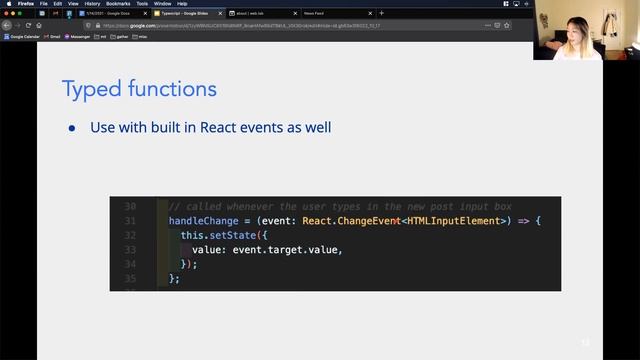Open the File menu

tap(43, 4)
